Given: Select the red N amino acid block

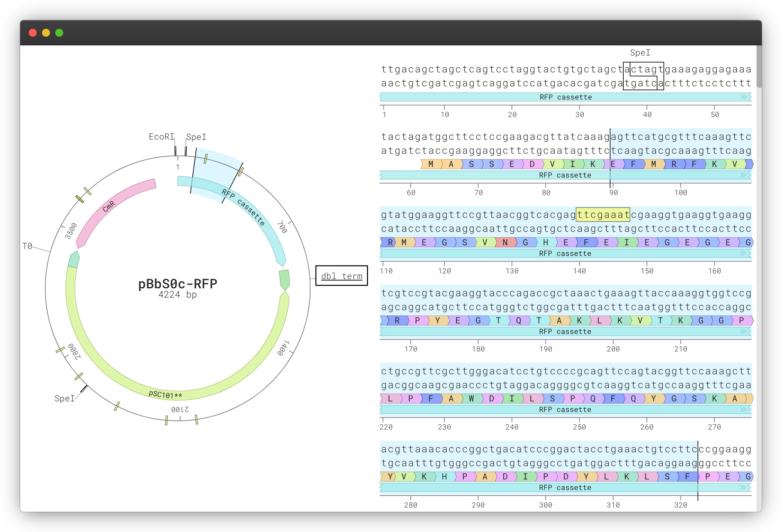Looking at the screenshot, I should pos(505,243).
